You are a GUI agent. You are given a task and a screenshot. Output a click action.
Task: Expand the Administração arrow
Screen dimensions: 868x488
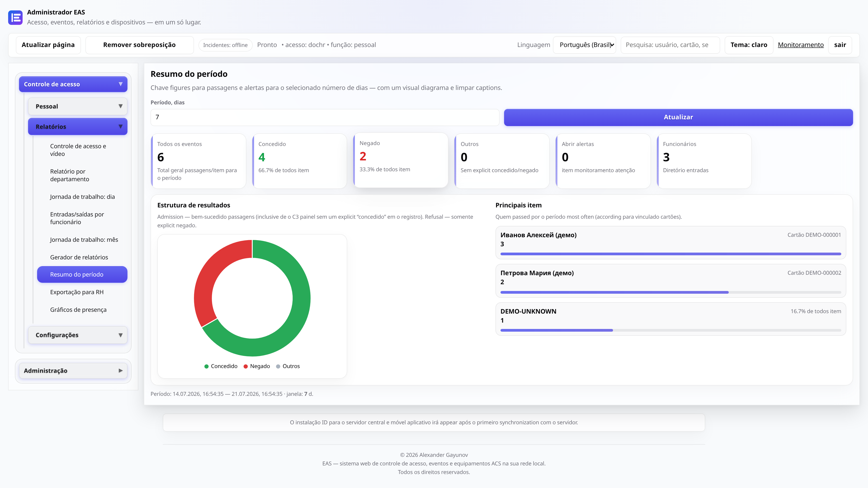point(120,371)
